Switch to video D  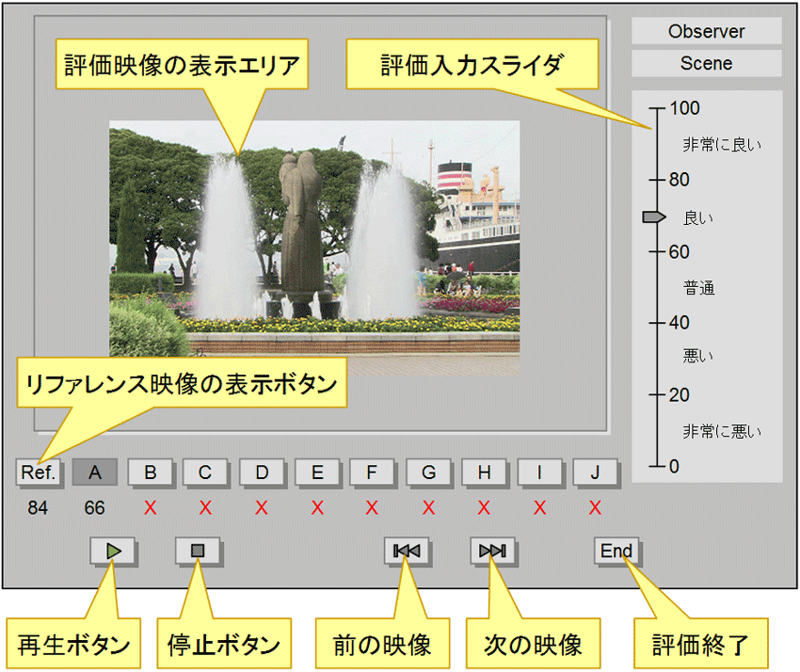[261, 472]
